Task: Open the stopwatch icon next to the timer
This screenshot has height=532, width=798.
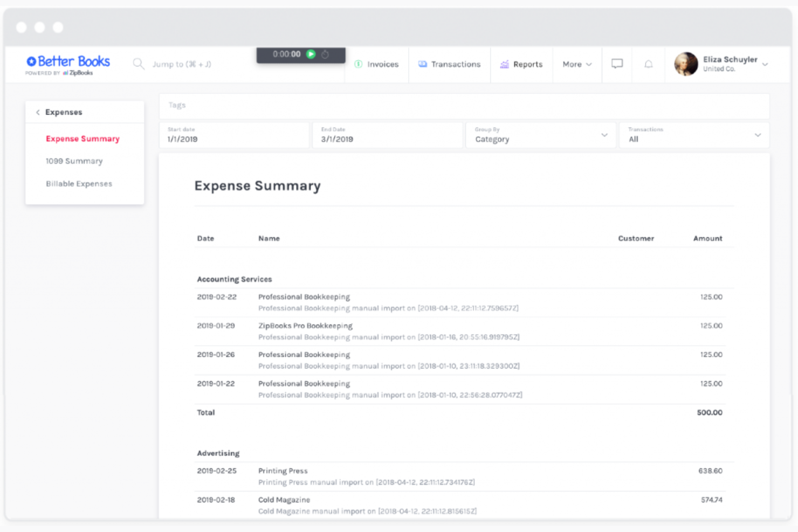Action: pyautogui.click(x=325, y=54)
